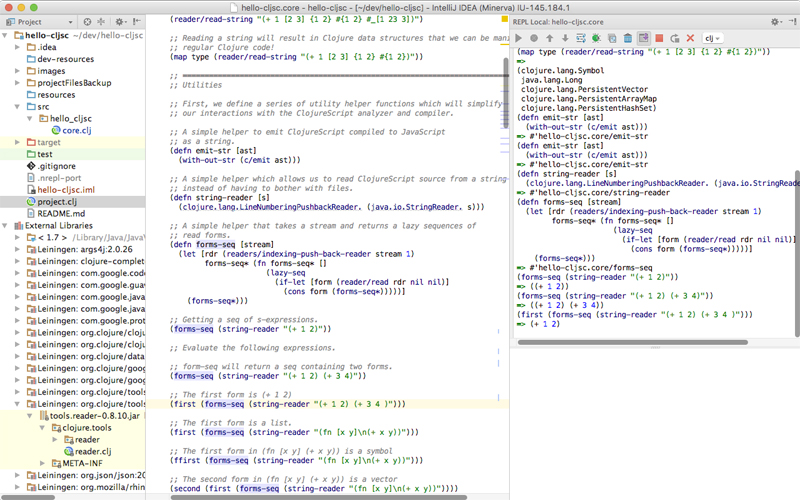This screenshot has width=800, height=500.
Task: Hide the Project tool window
Action: 137,22
